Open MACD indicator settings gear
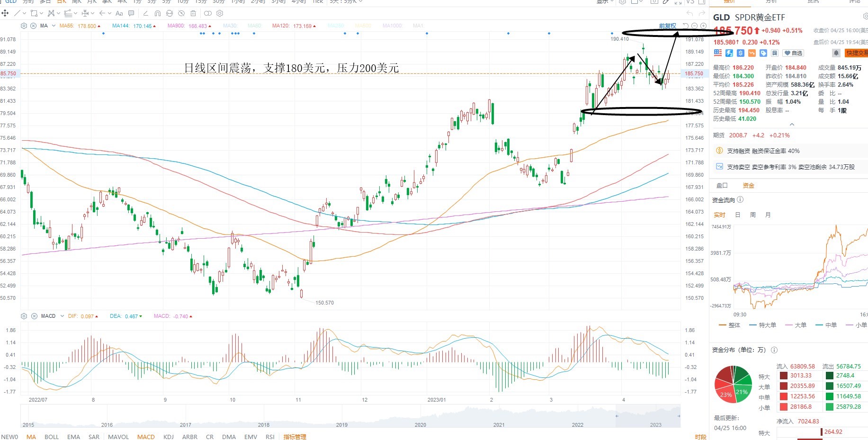 (x=24, y=316)
